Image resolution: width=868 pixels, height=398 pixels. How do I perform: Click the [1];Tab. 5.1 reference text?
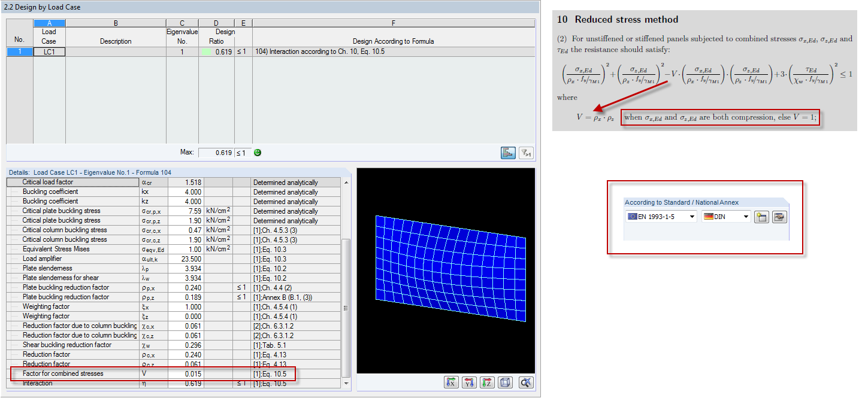[270, 345]
